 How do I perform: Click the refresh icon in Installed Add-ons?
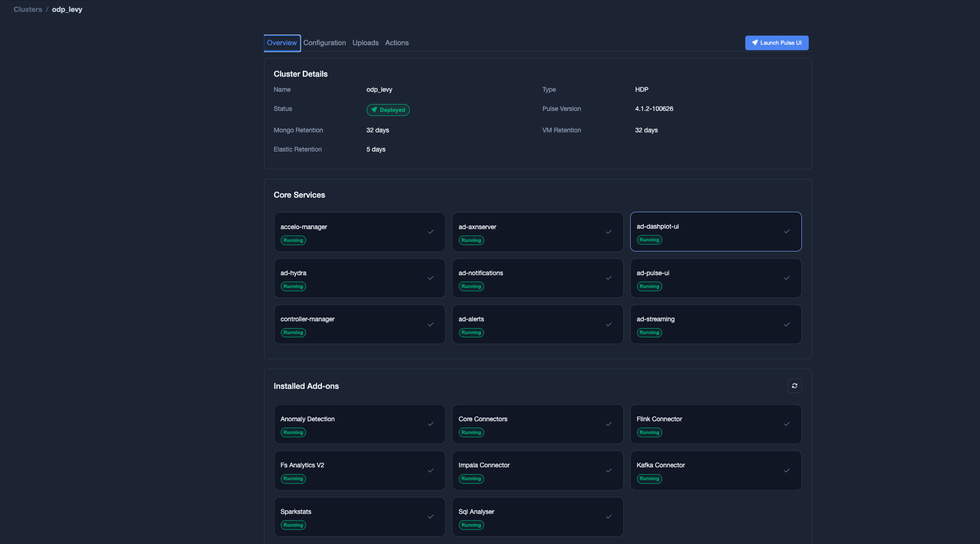[x=794, y=386]
